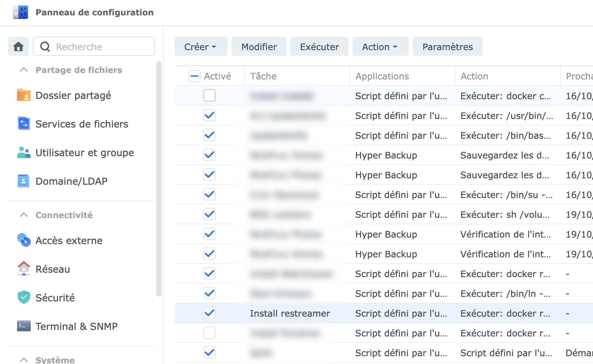Sort by the Applications column header
Screen dimensions: 593x364
382,76
